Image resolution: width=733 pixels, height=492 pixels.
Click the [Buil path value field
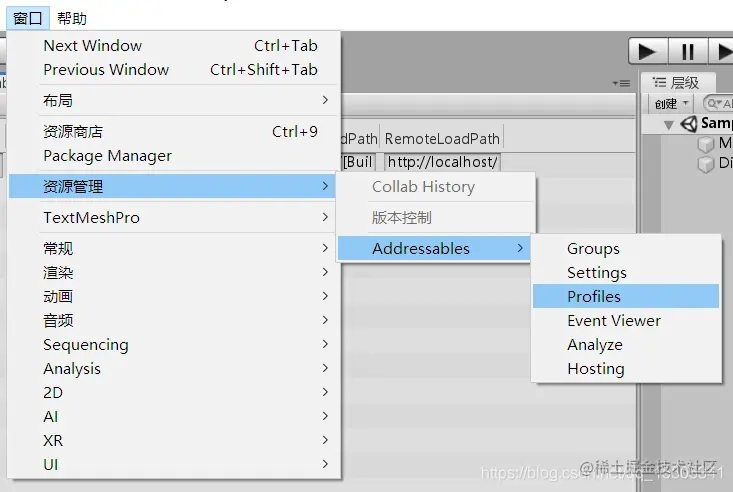(359, 162)
